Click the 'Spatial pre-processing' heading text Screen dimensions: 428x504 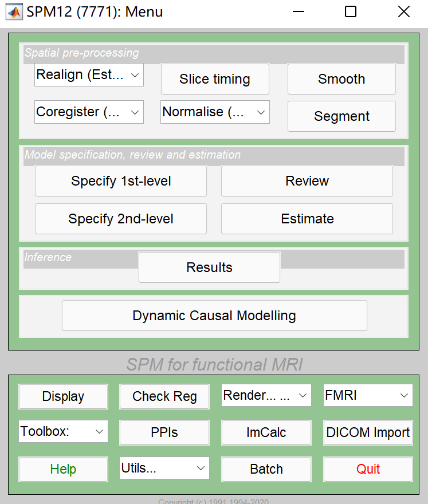tap(82, 53)
